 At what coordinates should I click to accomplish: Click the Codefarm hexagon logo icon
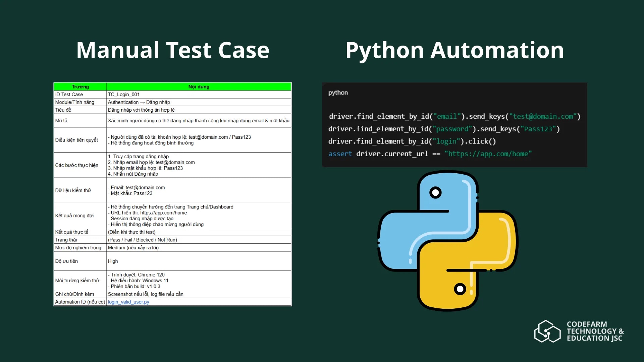coord(547,331)
